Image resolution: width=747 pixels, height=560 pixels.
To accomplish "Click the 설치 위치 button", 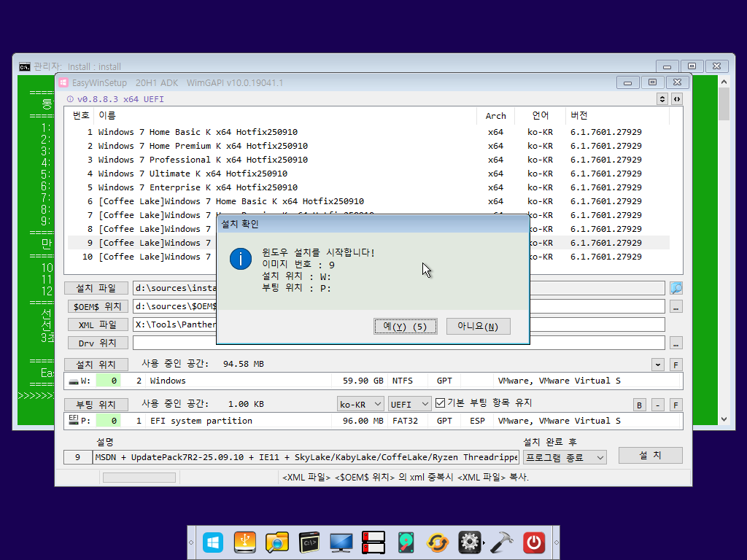I will coord(96,365).
